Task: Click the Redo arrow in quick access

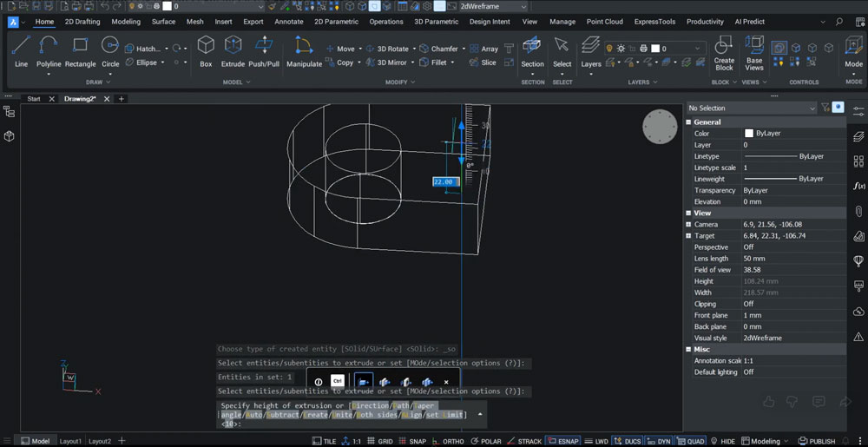Action: click(x=117, y=7)
